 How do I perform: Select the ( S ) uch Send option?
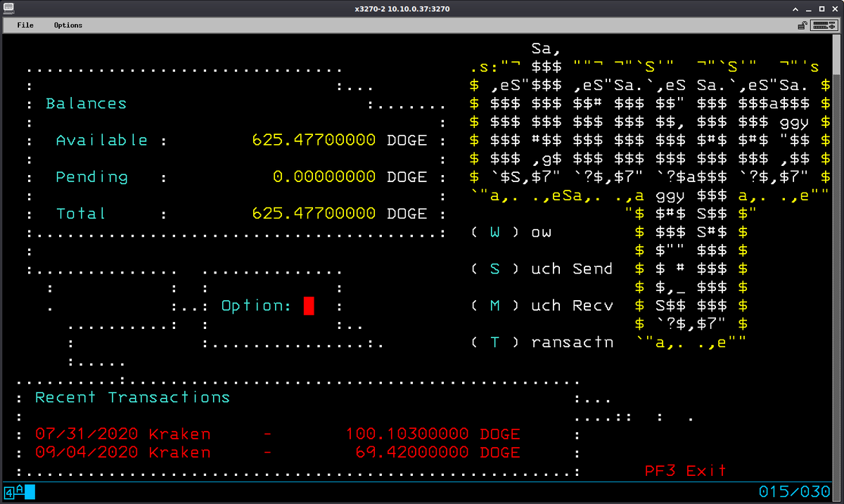[x=542, y=269]
